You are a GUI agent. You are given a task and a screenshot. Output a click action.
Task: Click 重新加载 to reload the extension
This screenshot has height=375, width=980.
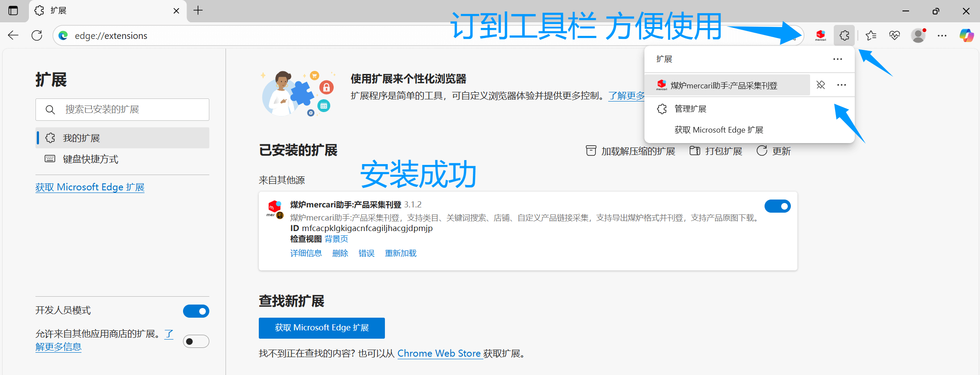[401, 253]
